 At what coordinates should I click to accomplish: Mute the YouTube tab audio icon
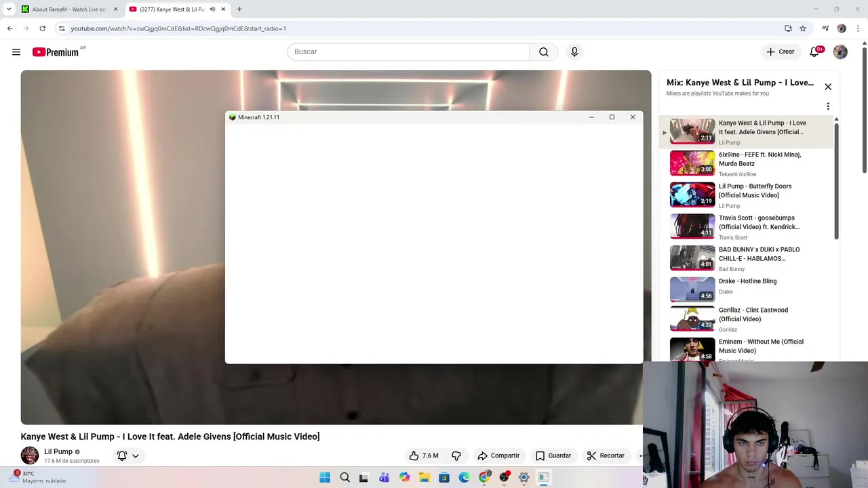point(213,9)
